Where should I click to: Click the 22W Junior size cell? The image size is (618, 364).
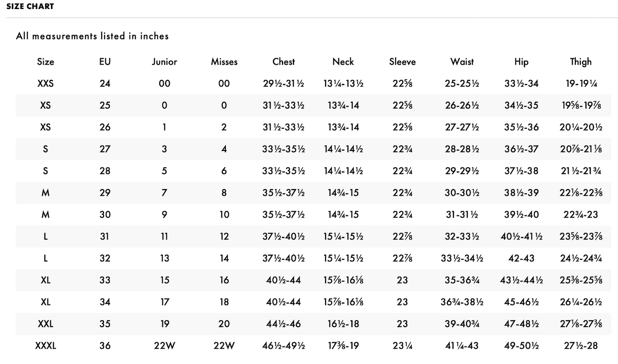tap(164, 346)
